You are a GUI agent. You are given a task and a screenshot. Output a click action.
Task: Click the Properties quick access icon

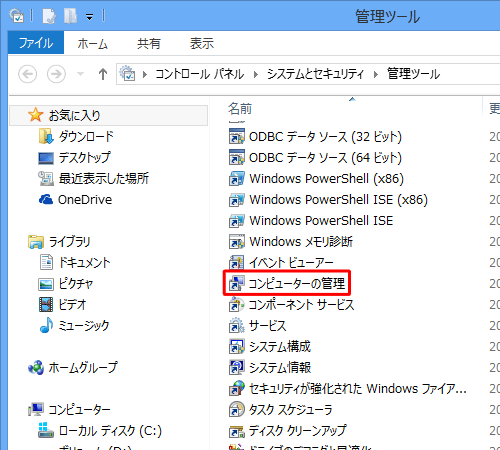tap(49, 15)
